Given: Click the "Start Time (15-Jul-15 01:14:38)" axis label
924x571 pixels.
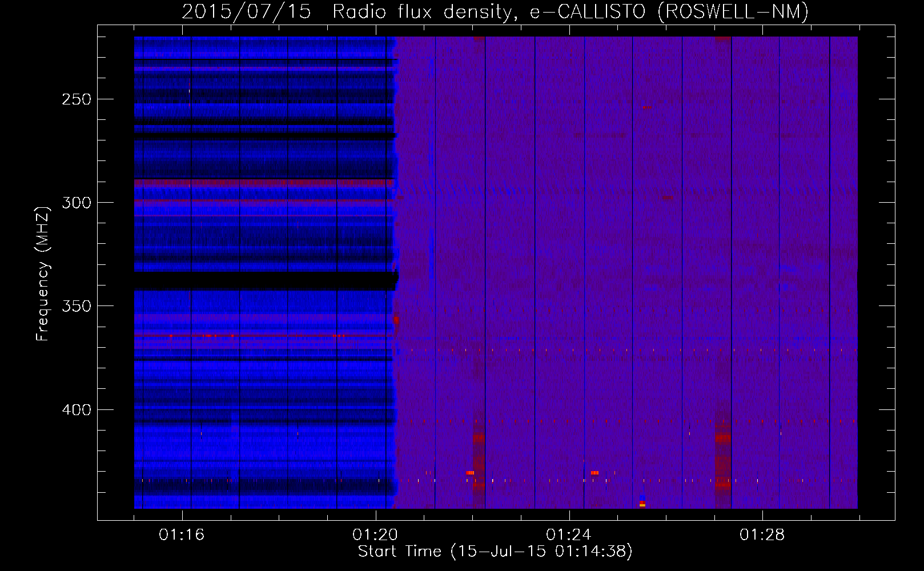Looking at the screenshot, I should [x=495, y=551].
